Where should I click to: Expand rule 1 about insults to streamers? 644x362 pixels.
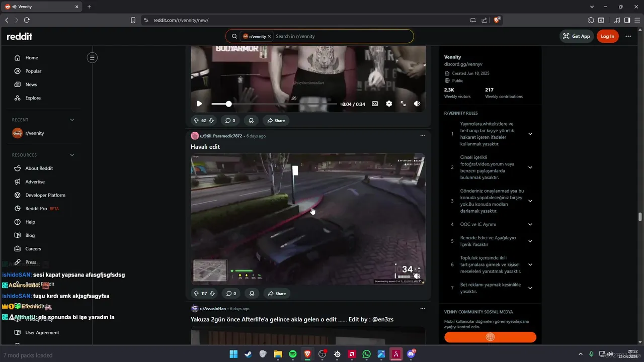(x=530, y=134)
